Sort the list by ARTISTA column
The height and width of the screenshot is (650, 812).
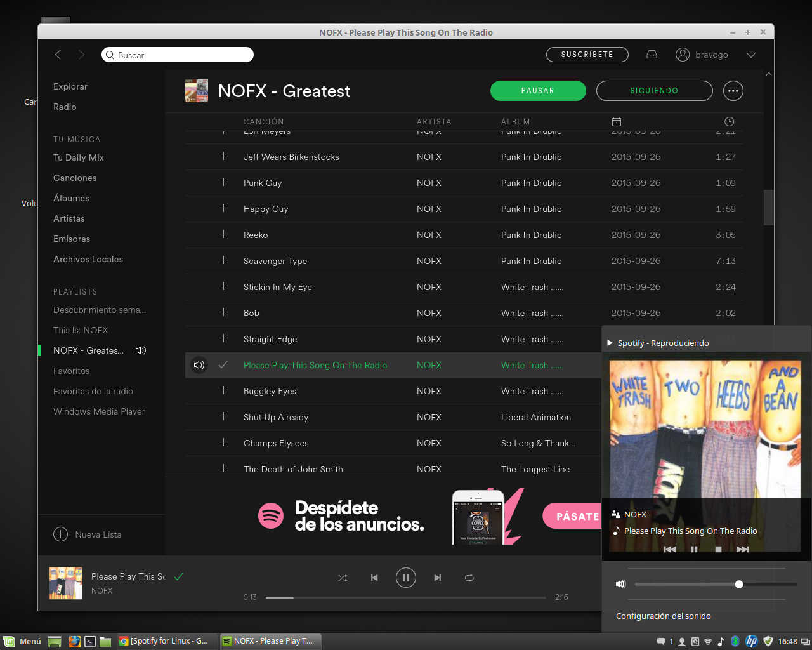[x=434, y=122]
